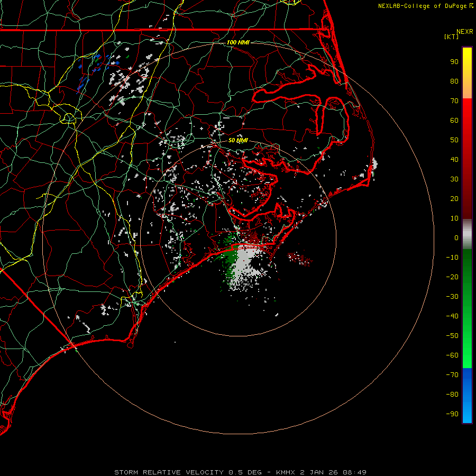Select the -50 value on velocity scale

coord(452,336)
